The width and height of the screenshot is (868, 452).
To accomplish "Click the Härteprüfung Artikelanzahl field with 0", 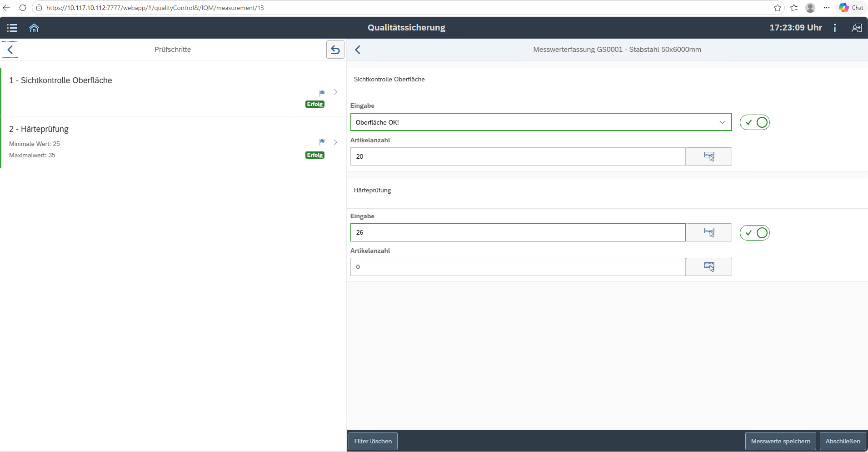I will click(518, 267).
